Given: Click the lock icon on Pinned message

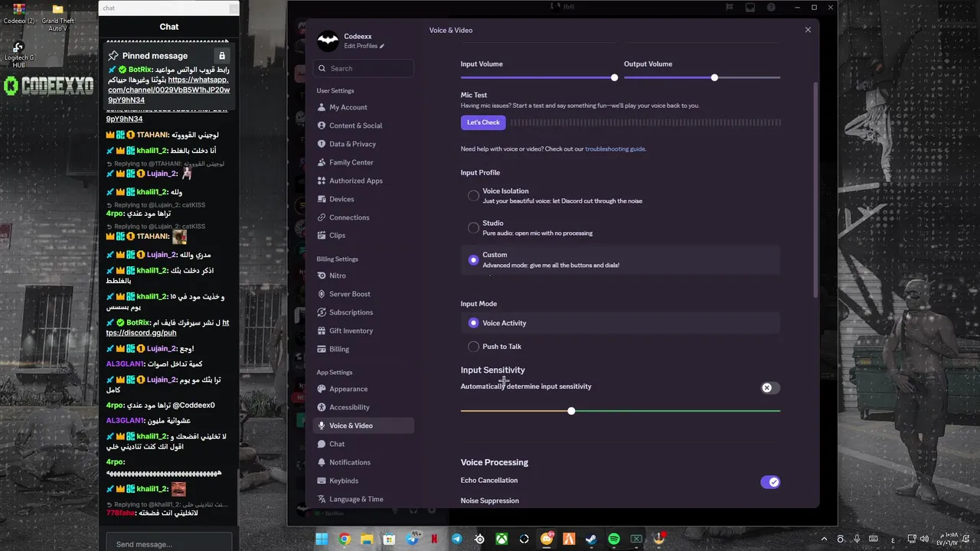Looking at the screenshot, I should 222,56.
